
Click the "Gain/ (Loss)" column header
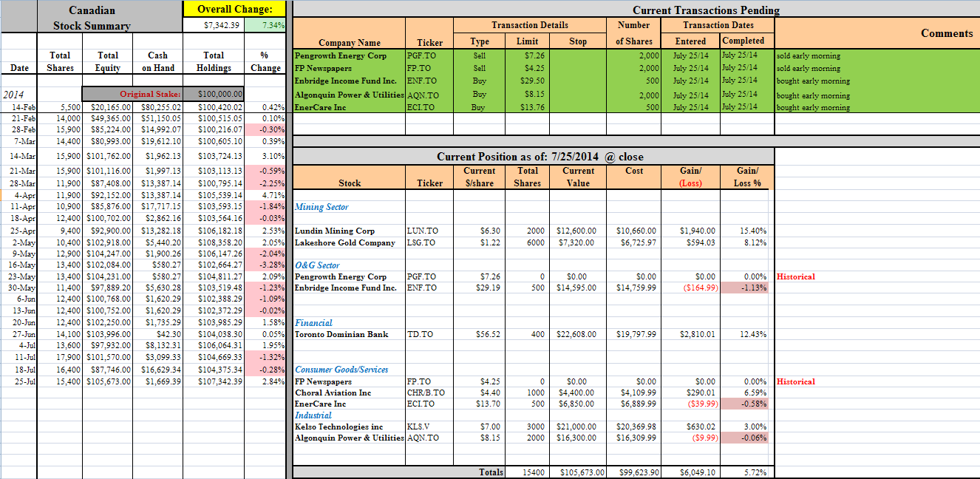pyautogui.click(x=690, y=177)
